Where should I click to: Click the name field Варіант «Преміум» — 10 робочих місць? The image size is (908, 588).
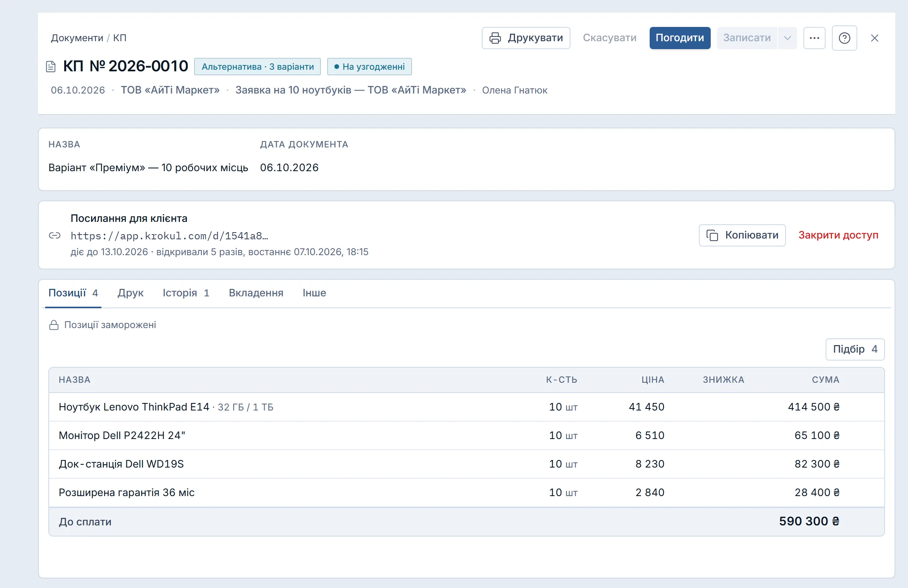click(148, 168)
